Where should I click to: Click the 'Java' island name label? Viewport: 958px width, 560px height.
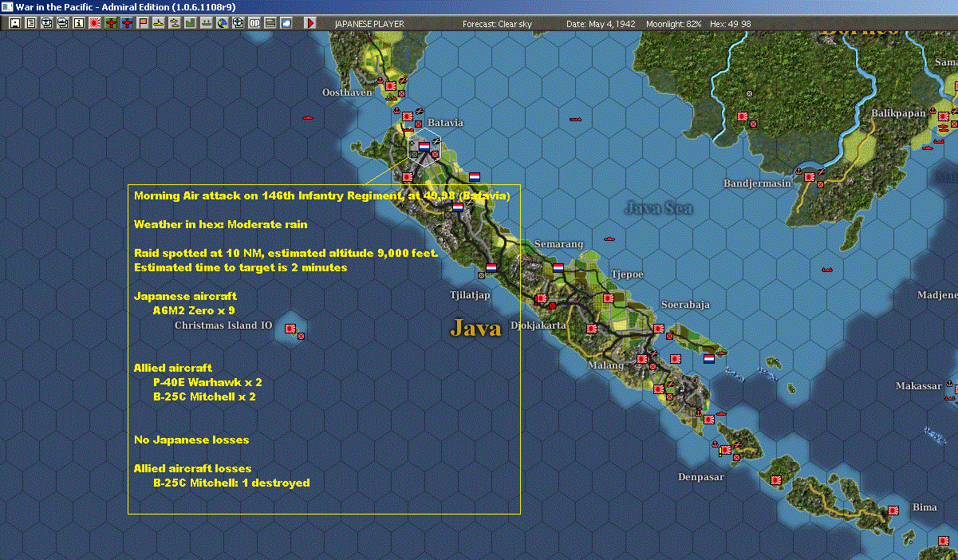click(x=475, y=328)
